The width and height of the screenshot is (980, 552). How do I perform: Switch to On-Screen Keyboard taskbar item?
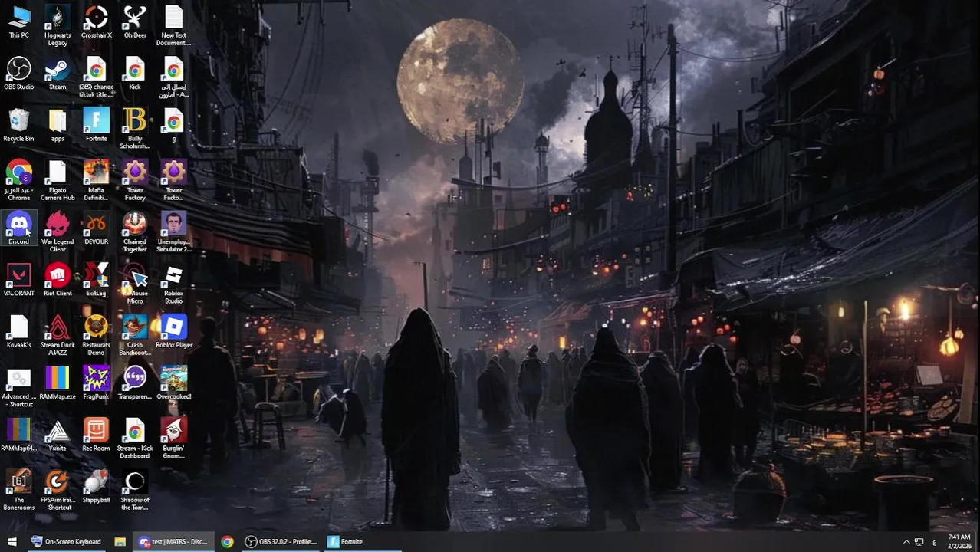66,541
